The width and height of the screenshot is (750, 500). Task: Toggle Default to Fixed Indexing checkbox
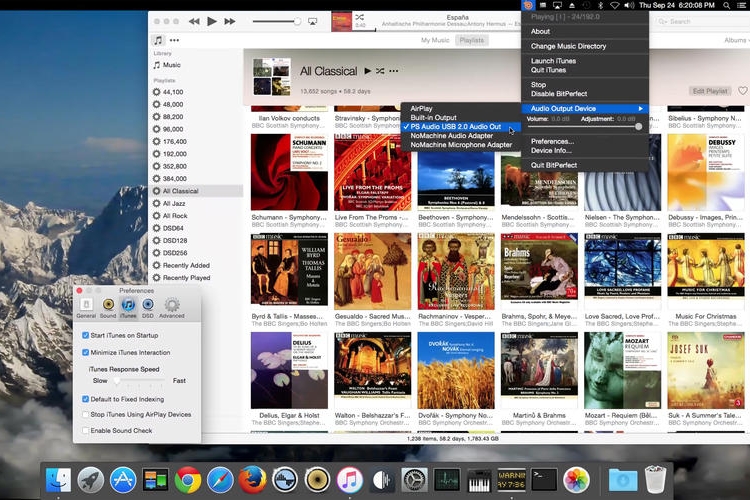coord(86,399)
